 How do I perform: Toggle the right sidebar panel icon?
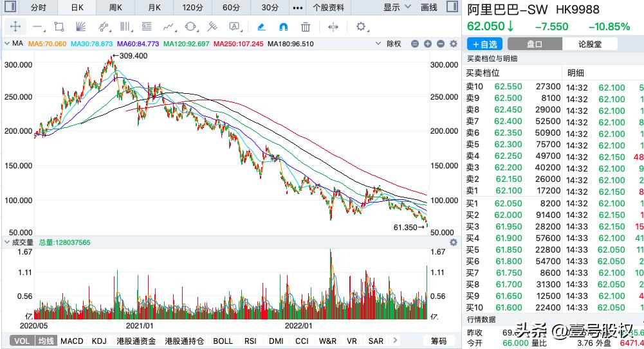point(452,6)
